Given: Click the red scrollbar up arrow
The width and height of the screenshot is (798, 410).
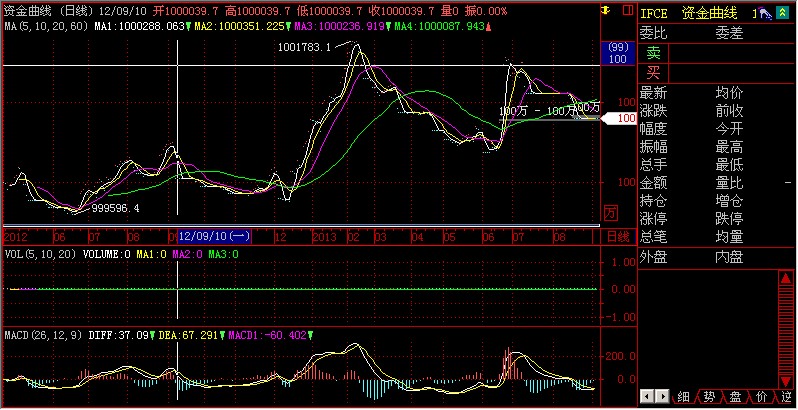Looking at the screenshot, I should point(785,278).
